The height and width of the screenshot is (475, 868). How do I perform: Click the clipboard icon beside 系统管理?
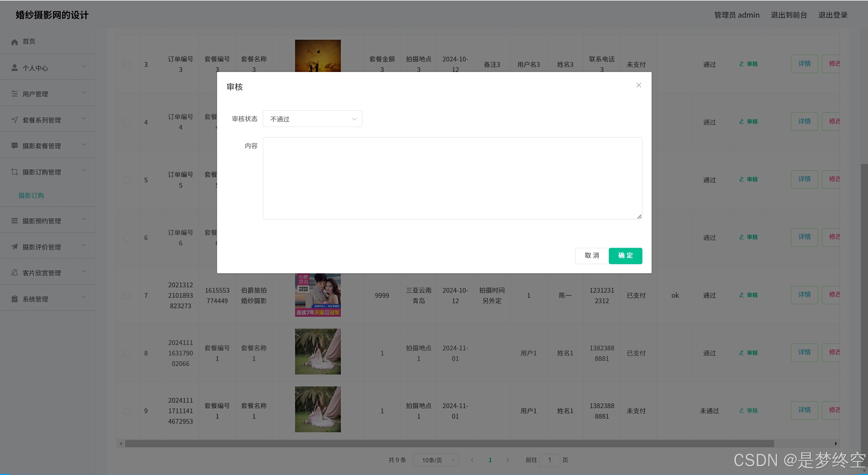(14, 299)
